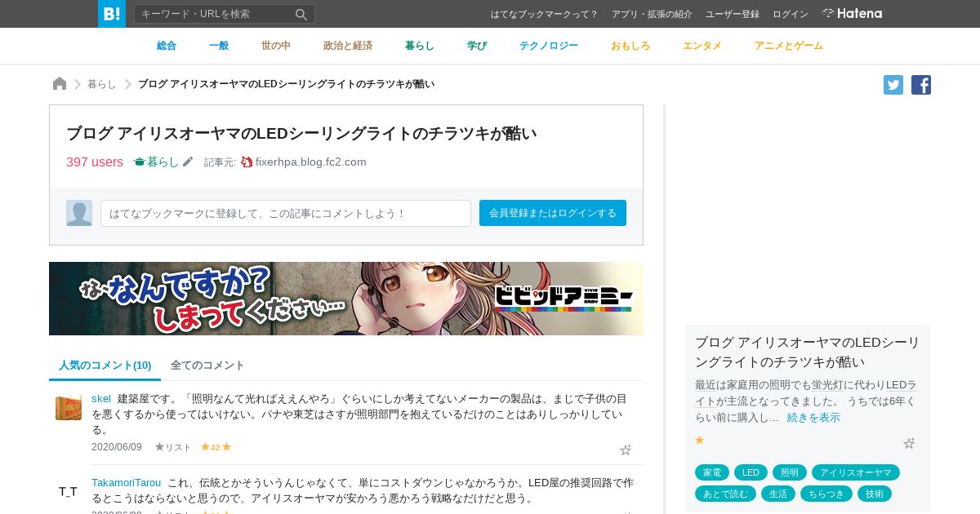Click the 家電 tag
This screenshot has height=514, width=980.
click(x=712, y=472)
